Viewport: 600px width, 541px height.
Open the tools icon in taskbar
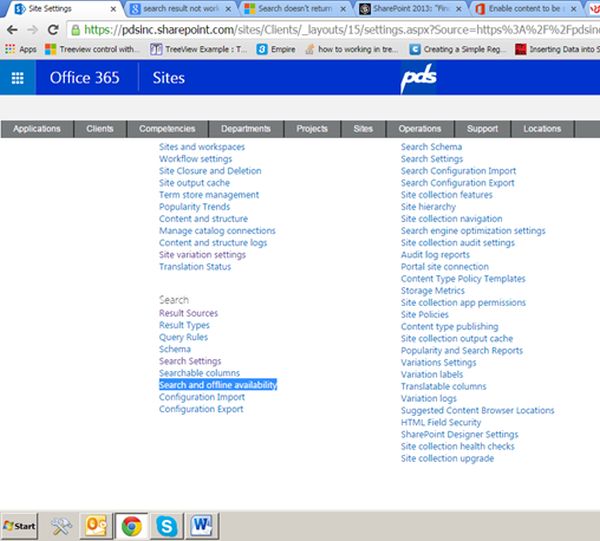click(61, 526)
